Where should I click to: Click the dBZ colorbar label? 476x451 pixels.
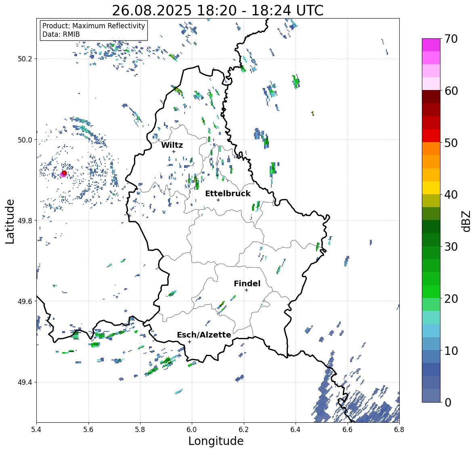click(467, 221)
